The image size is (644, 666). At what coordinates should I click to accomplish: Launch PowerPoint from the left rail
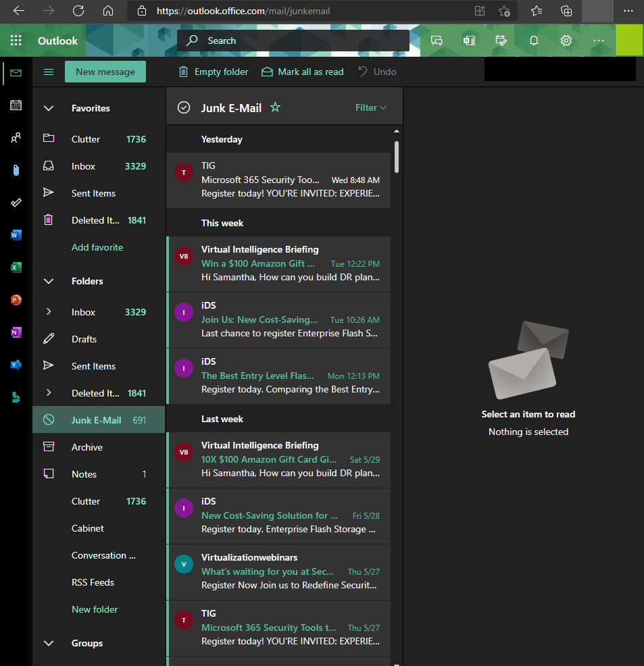(x=16, y=300)
